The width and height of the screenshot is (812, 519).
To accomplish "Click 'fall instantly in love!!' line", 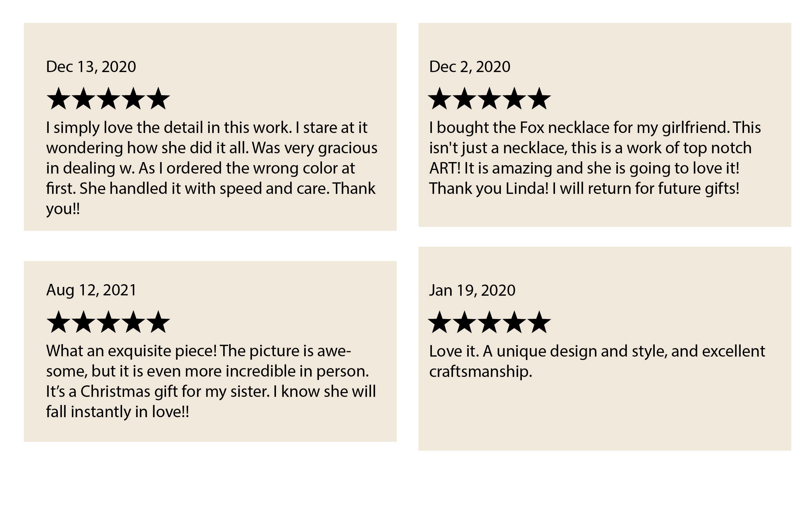I will tap(118, 412).
